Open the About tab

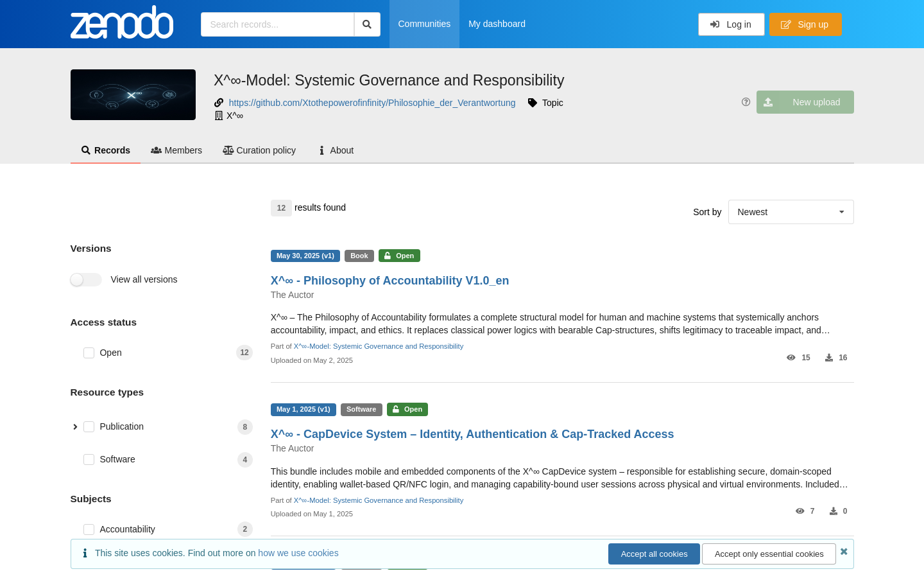point(336,150)
